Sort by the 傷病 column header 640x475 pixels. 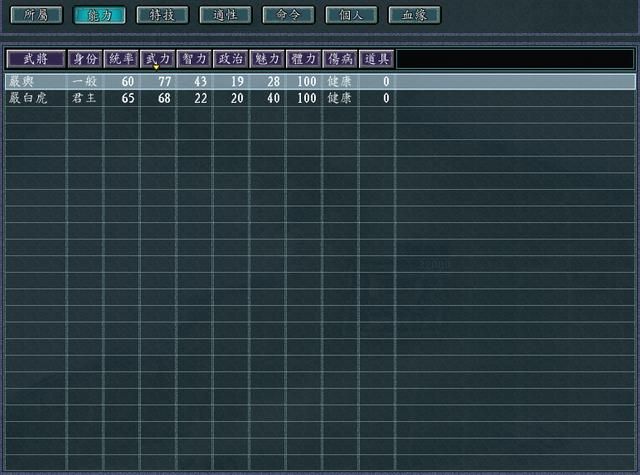pos(340,59)
